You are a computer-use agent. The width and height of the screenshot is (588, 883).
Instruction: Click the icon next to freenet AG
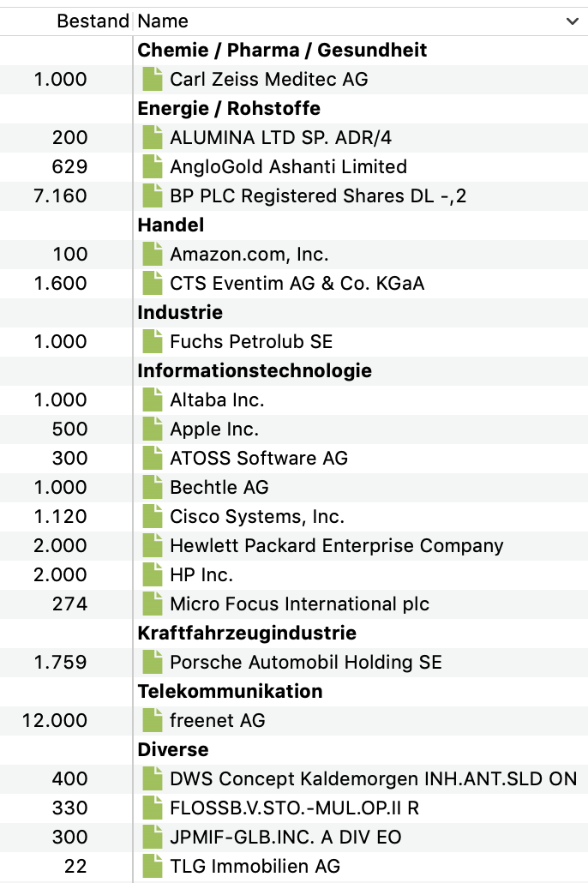(153, 721)
